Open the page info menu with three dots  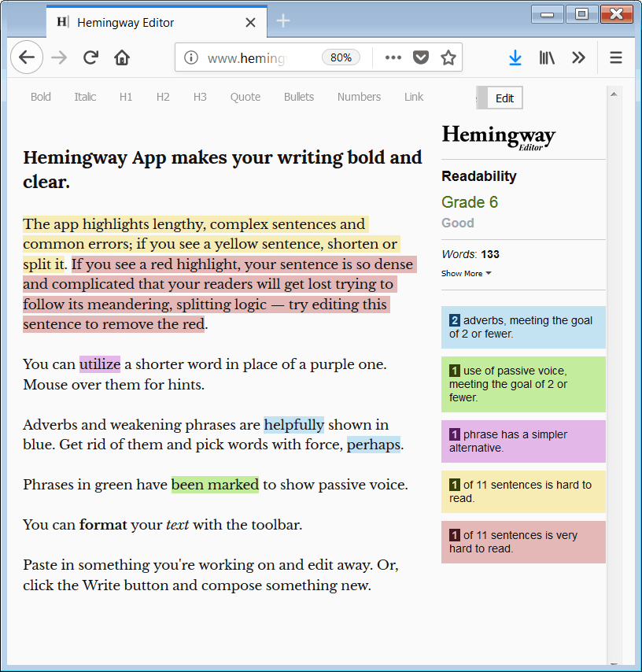pos(393,57)
